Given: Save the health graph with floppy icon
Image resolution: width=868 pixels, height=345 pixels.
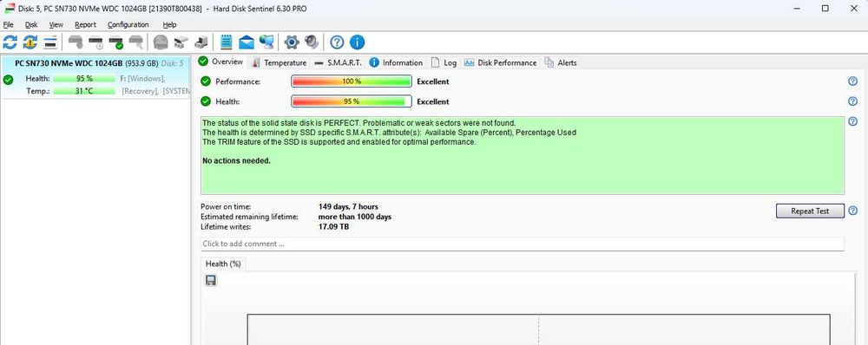Looking at the screenshot, I should pos(210,281).
